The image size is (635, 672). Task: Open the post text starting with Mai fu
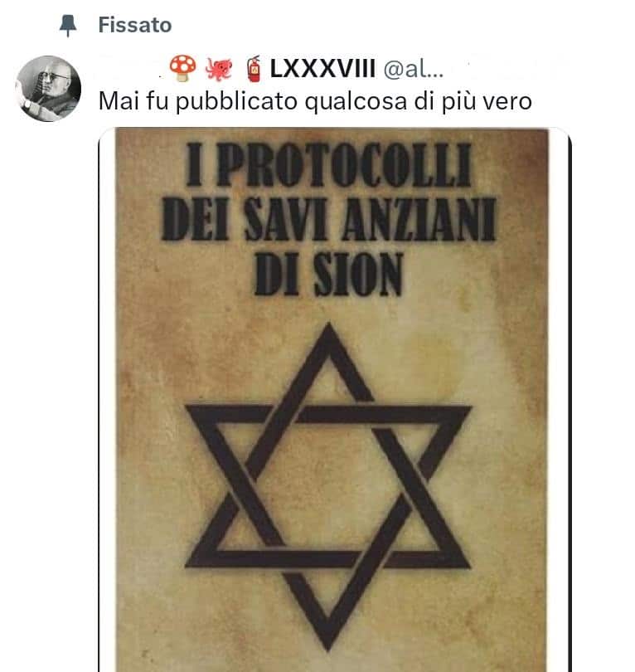point(315,101)
